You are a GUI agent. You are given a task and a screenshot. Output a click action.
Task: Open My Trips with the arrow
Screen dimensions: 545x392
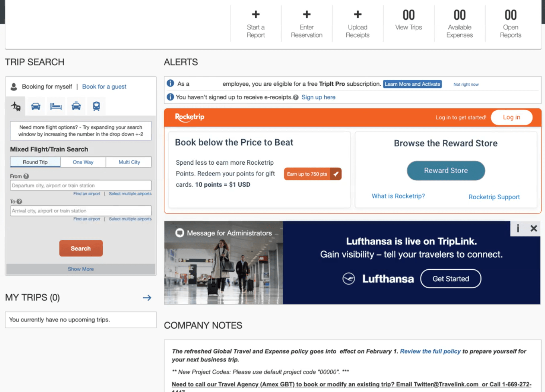pos(147,297)
